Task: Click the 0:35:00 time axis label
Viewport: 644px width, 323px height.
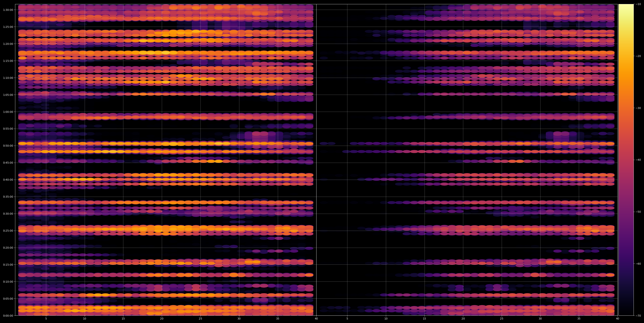Action: coord(8,197)
